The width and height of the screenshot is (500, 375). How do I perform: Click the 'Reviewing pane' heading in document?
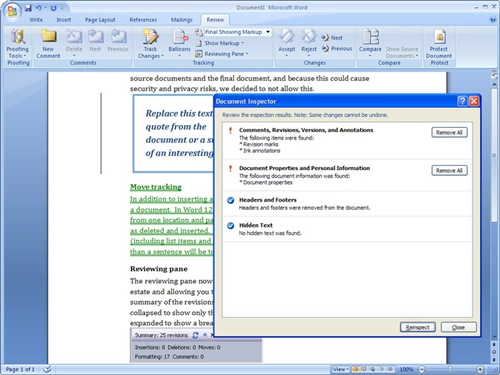159,269
